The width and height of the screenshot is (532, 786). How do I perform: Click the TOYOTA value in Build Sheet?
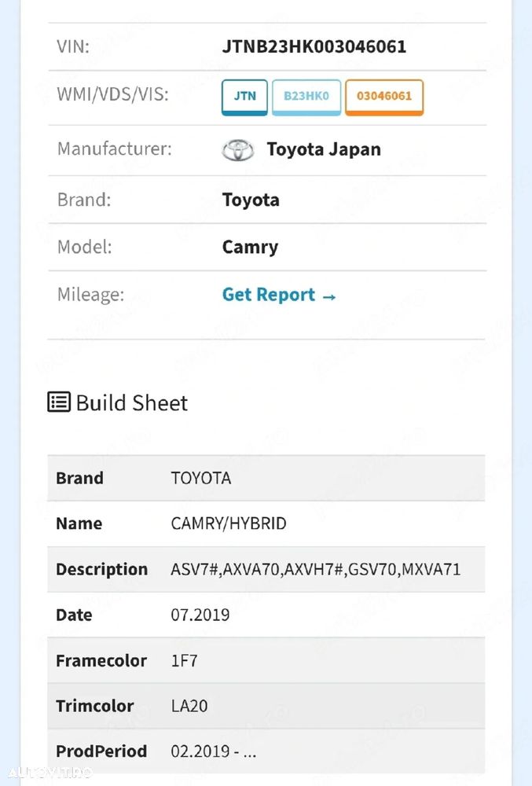click(201, 478)
